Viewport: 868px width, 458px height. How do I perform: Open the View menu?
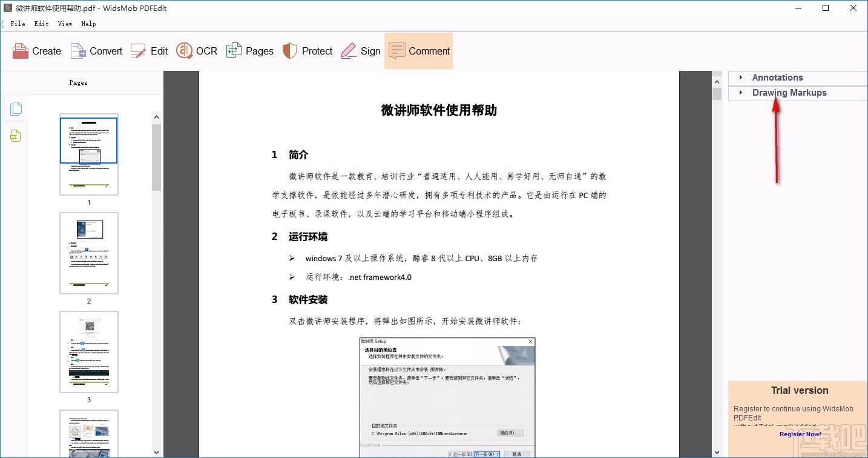65,24
